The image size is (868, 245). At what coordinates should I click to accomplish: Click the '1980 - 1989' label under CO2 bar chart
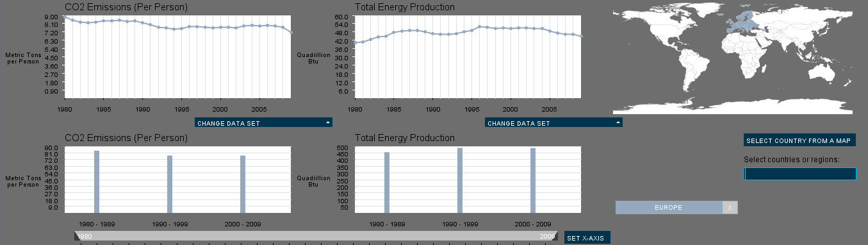97,224
